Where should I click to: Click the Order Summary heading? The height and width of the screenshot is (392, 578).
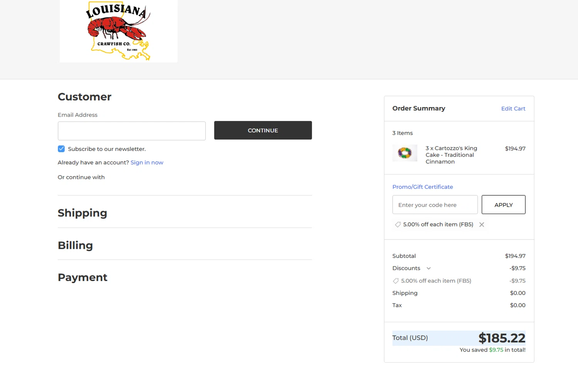(418, 108)
